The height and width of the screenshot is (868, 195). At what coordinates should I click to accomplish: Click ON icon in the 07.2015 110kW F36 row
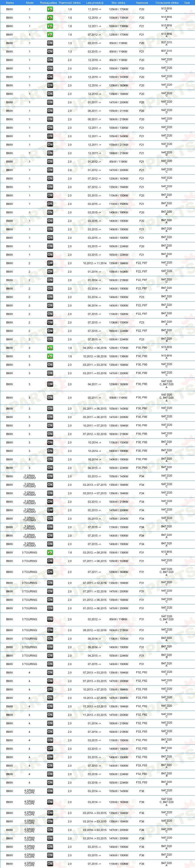[50, 864]
